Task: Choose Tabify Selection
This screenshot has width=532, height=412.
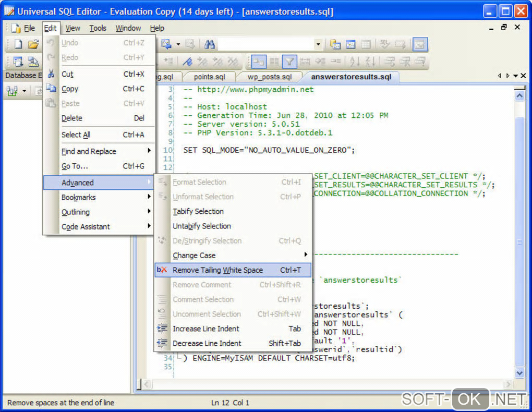Action: 233,211
